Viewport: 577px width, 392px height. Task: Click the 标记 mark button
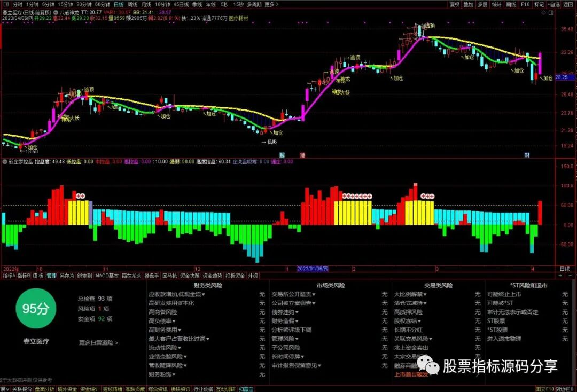(539, 4)
